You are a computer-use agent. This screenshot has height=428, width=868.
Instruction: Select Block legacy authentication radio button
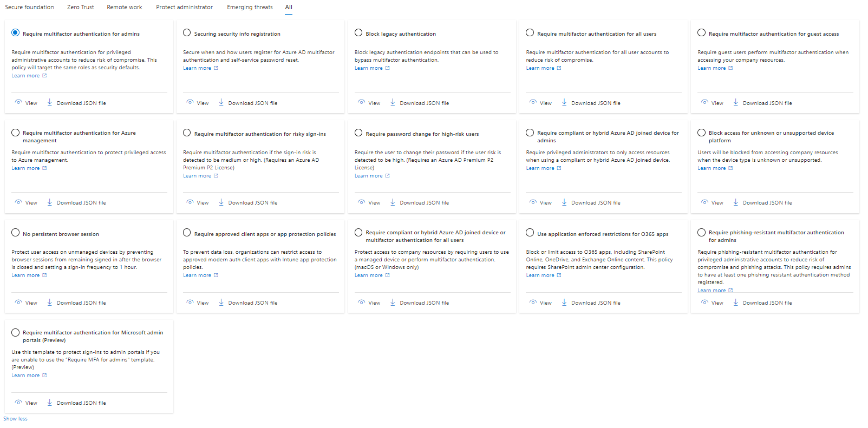click(358, 33)
